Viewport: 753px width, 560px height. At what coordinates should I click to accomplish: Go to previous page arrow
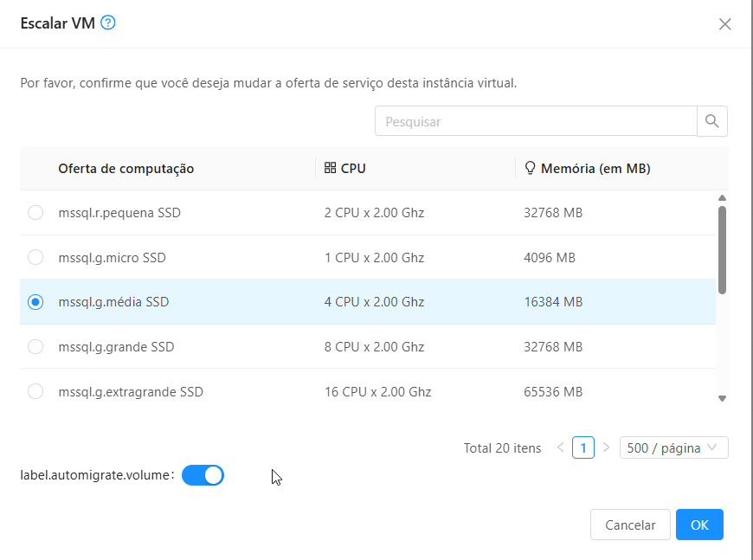coord(560,447)
